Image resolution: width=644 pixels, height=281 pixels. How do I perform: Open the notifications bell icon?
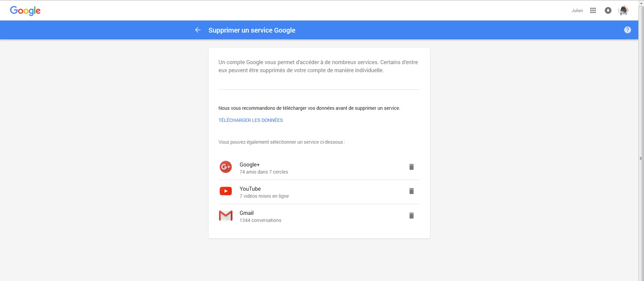[x=608, y=11]
